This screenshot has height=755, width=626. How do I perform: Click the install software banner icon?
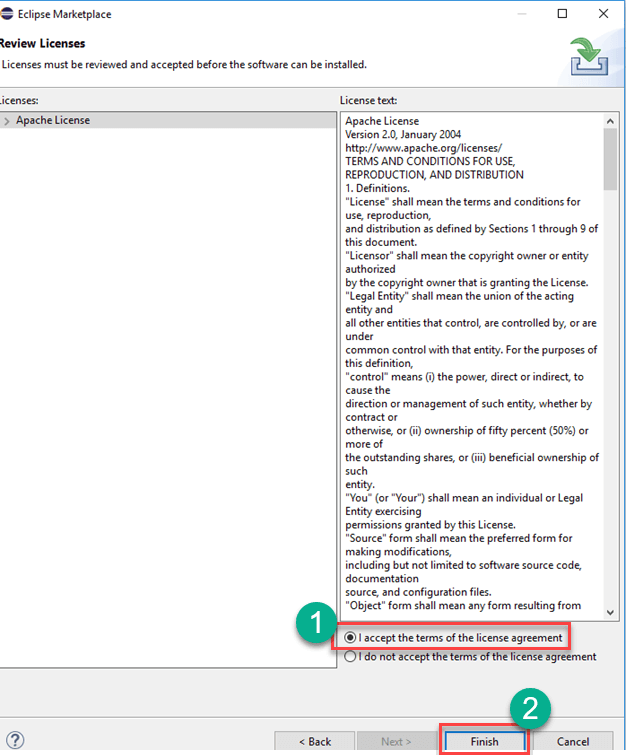pos(592,56)
